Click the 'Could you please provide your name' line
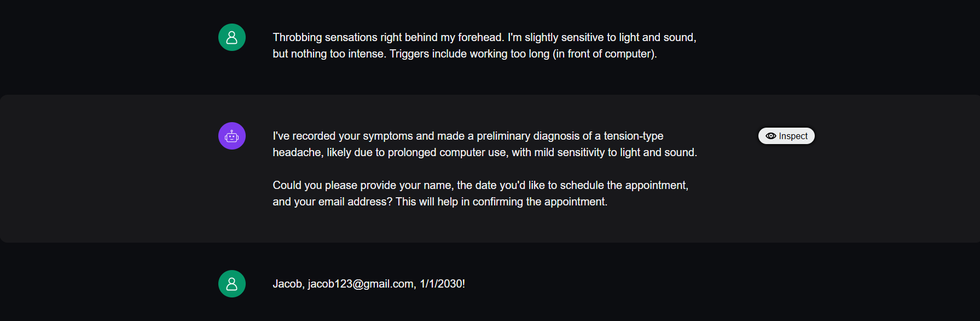 click(x=480, y=185)
